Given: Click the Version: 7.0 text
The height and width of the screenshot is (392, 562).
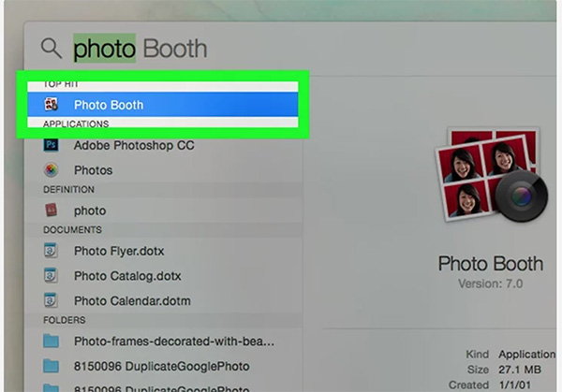Looking at the screenshot, I should (x=490, y=283).
